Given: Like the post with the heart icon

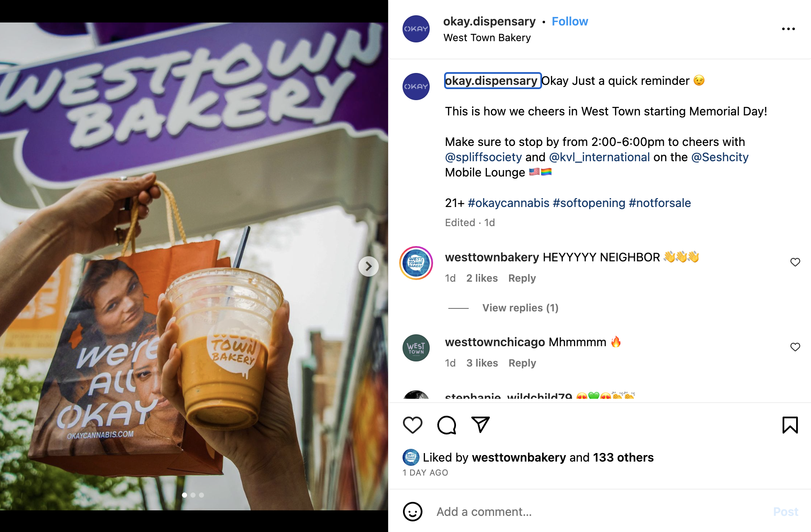Looking at the screenshot, I should (412, 425).
